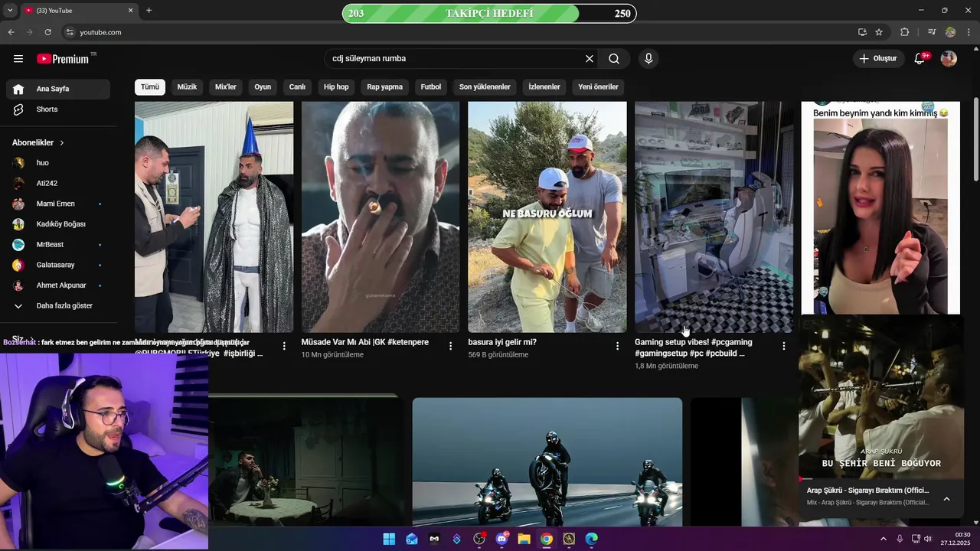980x551 pixels.
Task: Open Mami Emen channel subscription
Action: pyautogui.click(x=58, y=204)
